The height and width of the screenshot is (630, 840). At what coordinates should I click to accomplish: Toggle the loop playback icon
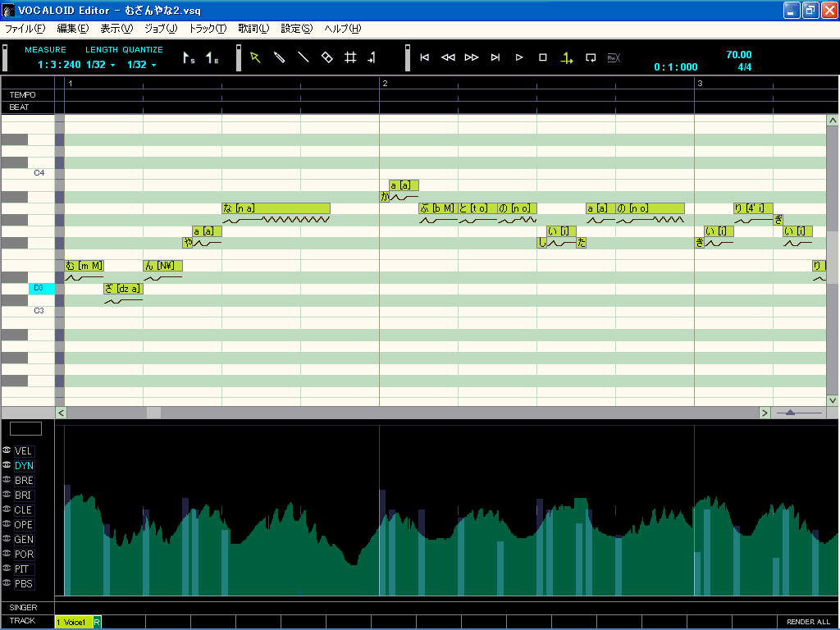point(590,57)
